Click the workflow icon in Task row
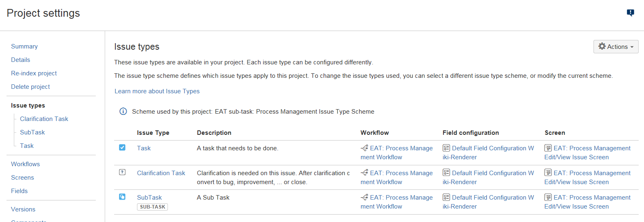 click(x=364, y=148)
